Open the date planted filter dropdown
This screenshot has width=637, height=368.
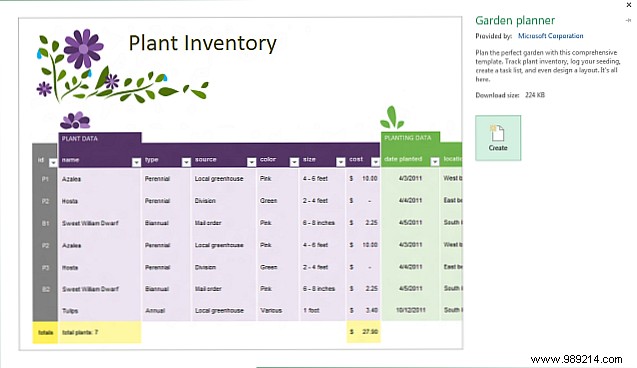tap(435, 162)
